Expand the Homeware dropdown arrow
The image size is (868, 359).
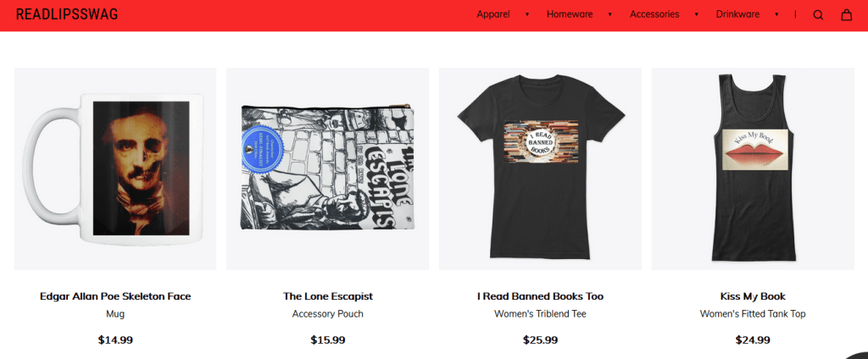click(610, 14)
